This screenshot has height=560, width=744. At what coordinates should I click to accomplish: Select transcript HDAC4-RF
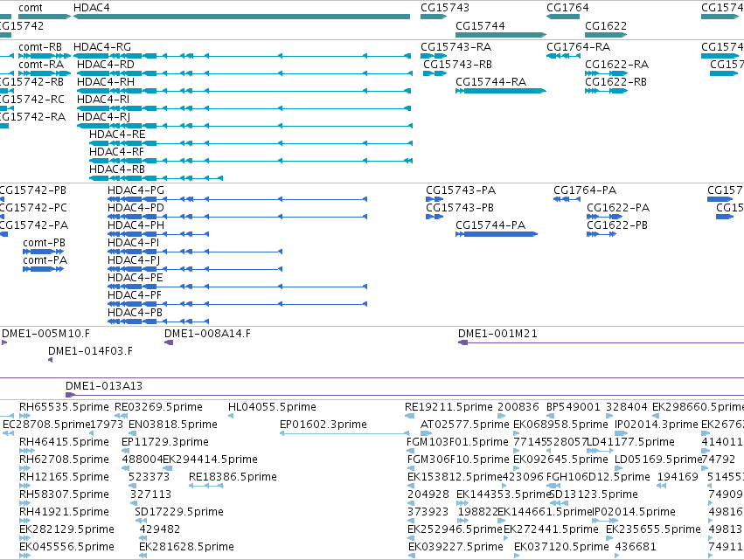tap(251, 161)
